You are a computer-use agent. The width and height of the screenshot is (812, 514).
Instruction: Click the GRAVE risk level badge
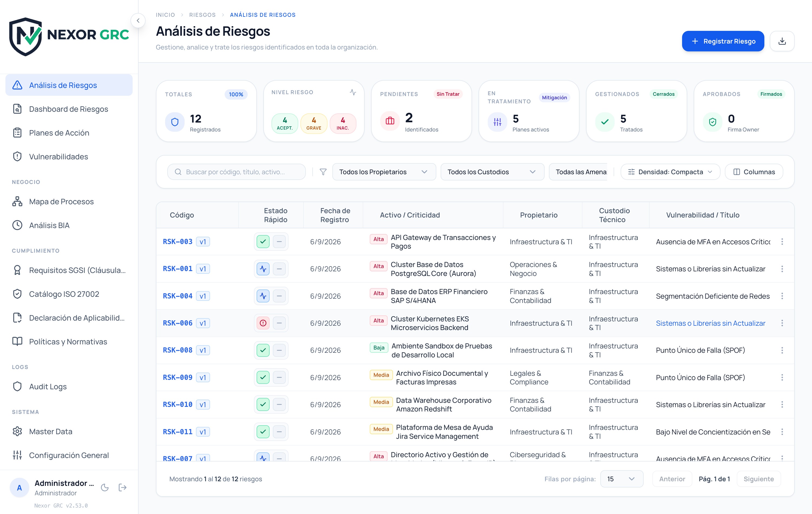coord(314,123)
